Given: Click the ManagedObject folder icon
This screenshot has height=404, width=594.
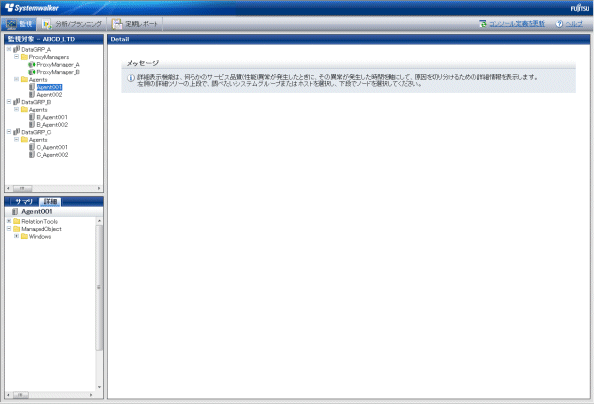Looking at the screenshot, I should click(17, 229).
